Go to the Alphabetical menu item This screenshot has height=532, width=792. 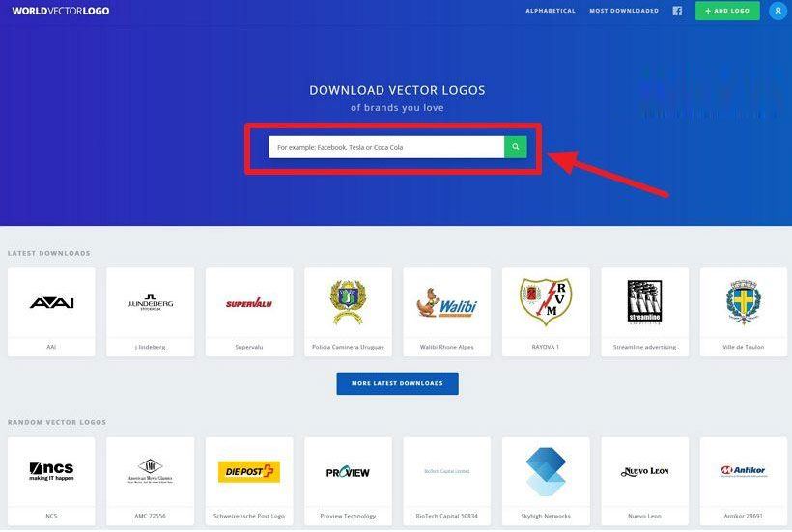551,12
